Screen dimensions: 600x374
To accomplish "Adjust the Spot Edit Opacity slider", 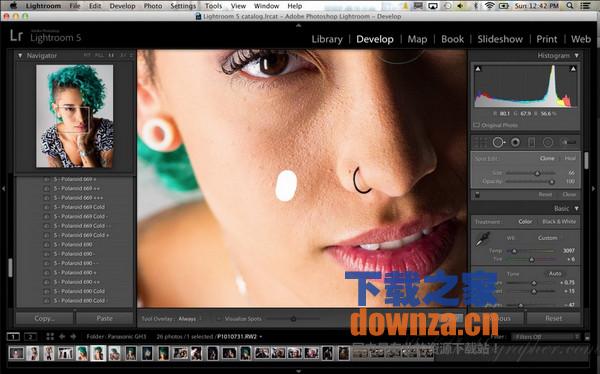I will [x=551, y=181].
